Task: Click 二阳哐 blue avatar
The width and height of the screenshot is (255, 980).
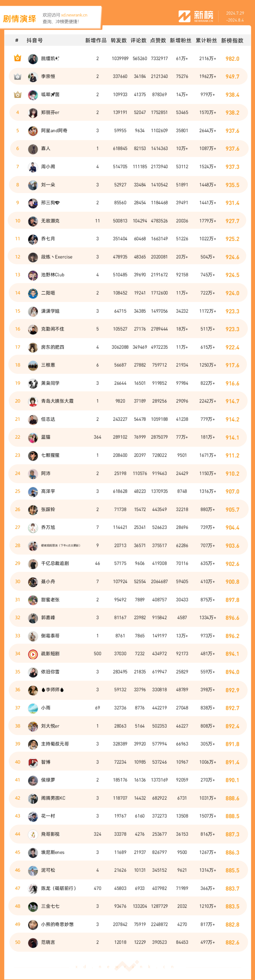Action: pos(33,293)
